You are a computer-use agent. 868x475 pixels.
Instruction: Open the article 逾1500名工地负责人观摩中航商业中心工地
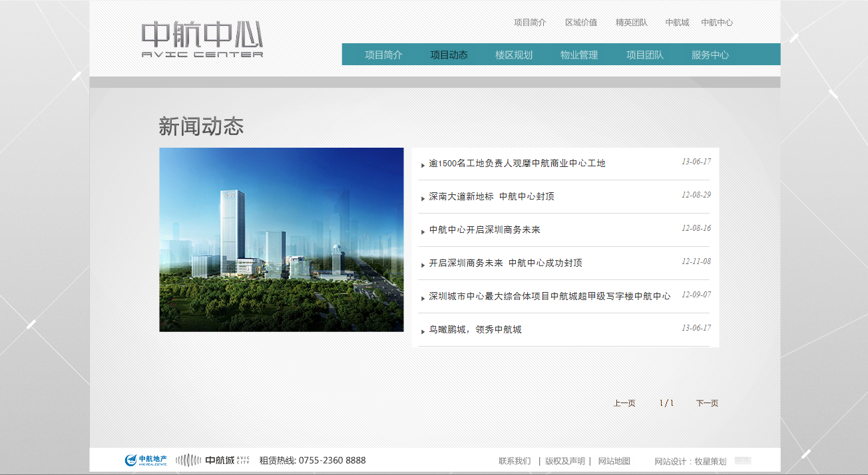click(x=517, y=163)
